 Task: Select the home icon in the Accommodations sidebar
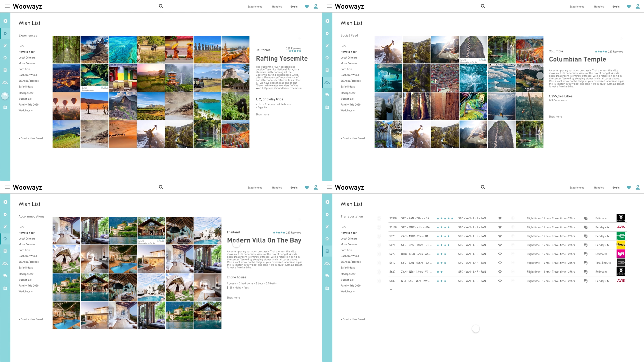(x=5, y=239)
